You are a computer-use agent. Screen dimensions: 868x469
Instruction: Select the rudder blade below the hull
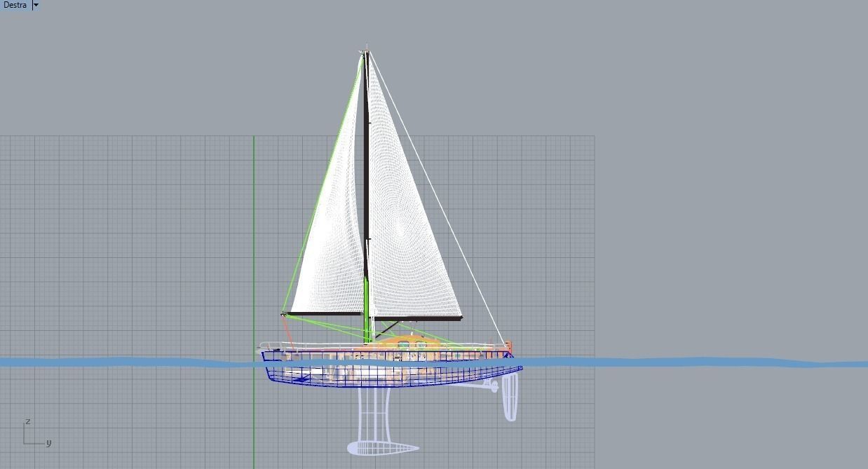click(510, 396)
